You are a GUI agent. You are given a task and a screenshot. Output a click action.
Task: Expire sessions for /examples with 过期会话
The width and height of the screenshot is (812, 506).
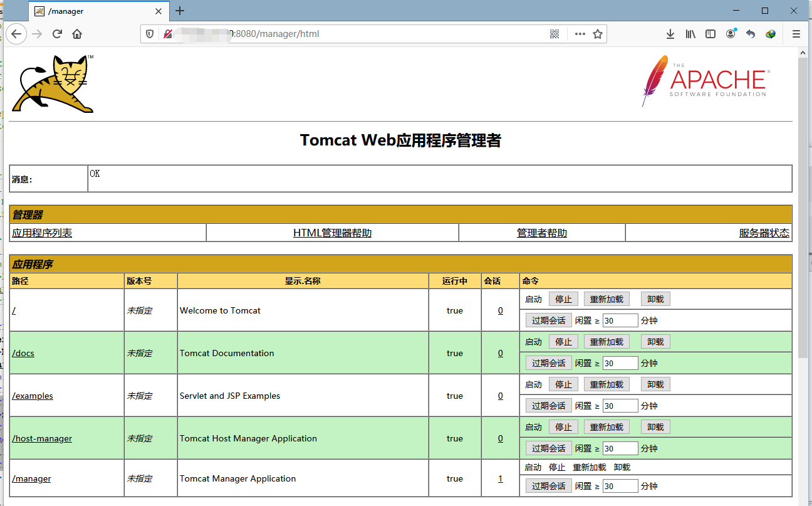pos(548,406)
